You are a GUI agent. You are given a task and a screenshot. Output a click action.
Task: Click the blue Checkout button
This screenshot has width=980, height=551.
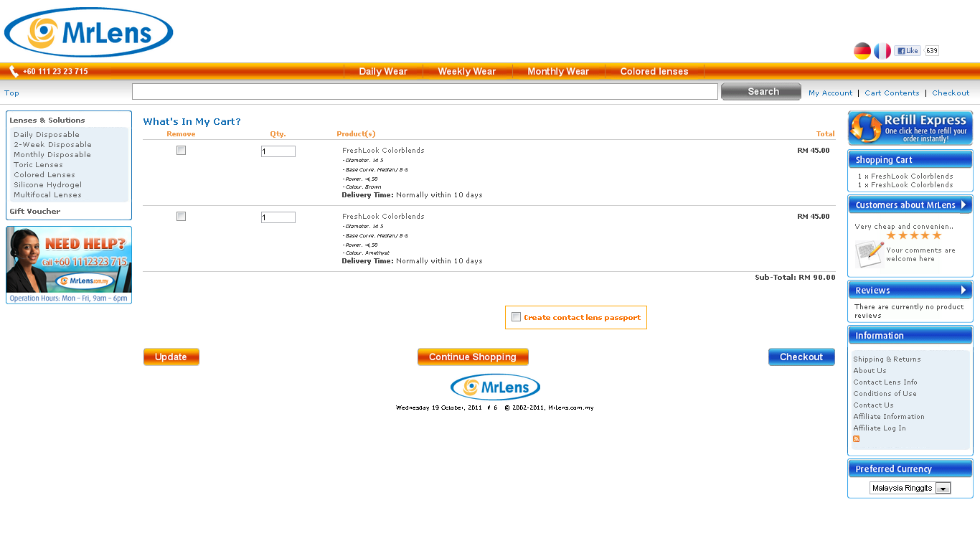801,357
